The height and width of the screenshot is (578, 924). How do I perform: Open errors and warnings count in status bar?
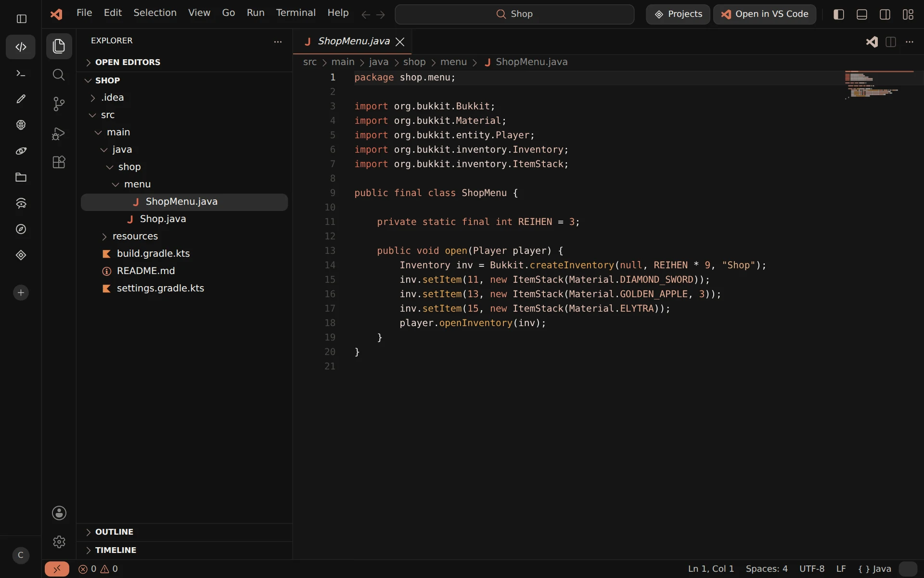tap(98, 569)
